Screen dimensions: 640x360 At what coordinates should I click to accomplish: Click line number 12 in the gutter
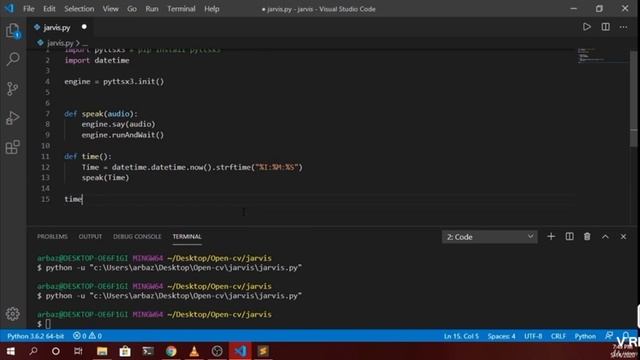point(45,167)
